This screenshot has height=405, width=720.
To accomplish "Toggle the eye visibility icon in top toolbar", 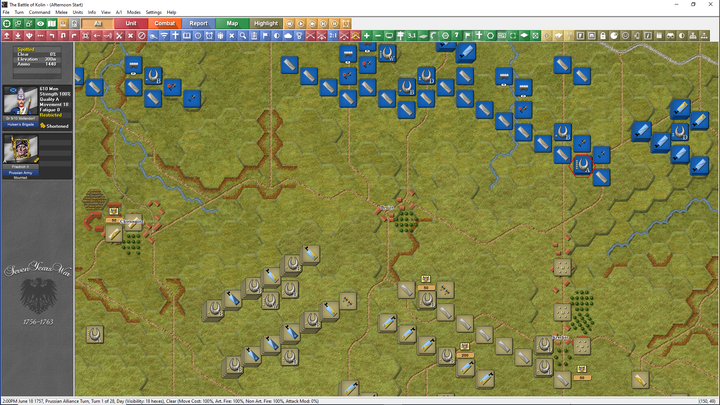I will pyautogui.click(x=40, y=23).
